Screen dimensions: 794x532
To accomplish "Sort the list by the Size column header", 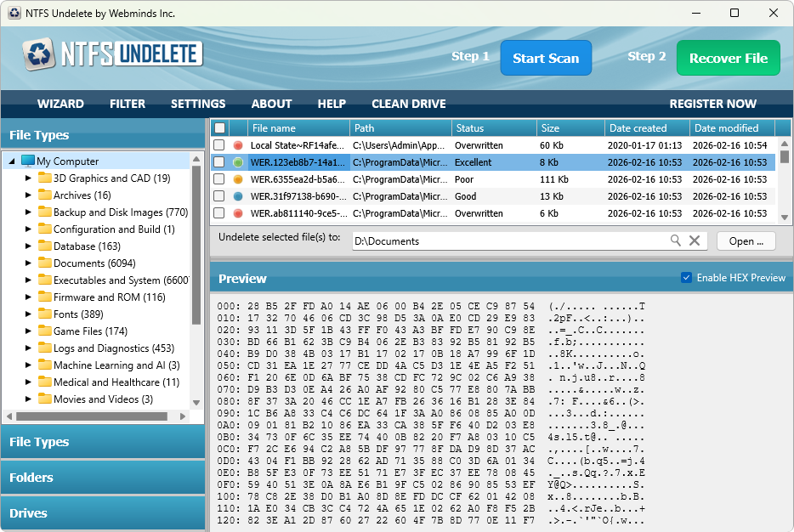I will [570, 128].
